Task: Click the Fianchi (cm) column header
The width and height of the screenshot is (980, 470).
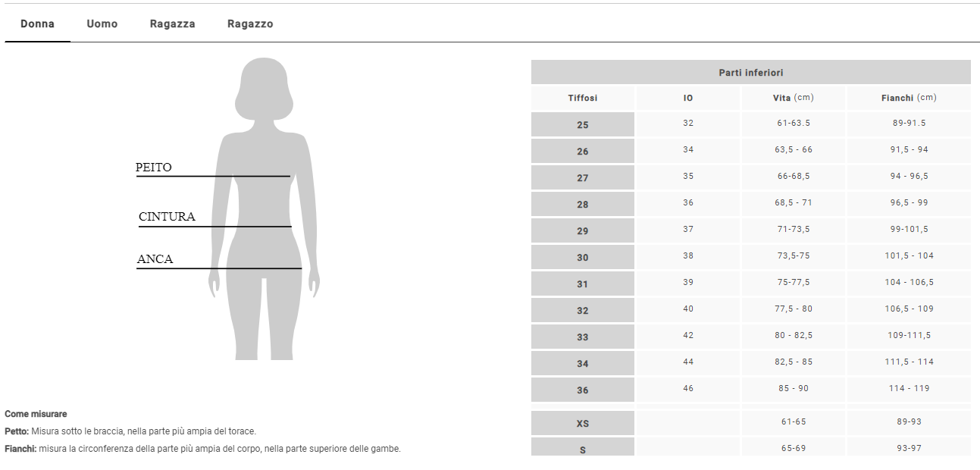Action: (x=908, y=98)
